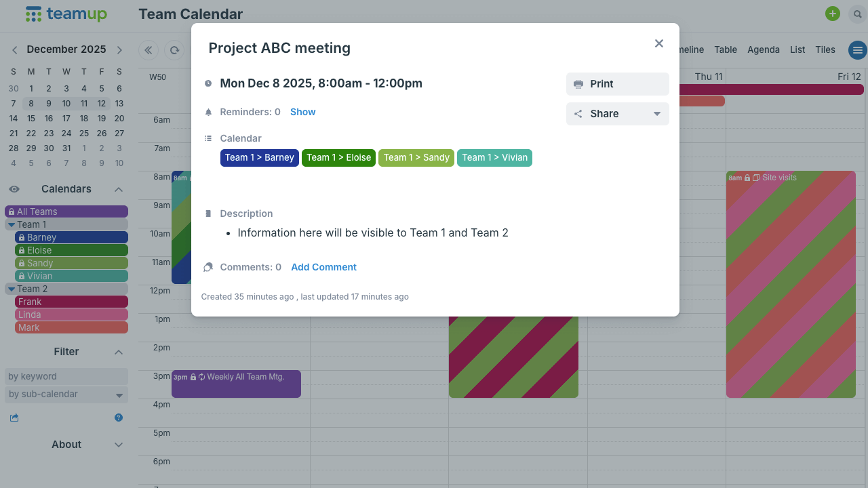
Task: Click the share export icon below filters
Action: 14,418
